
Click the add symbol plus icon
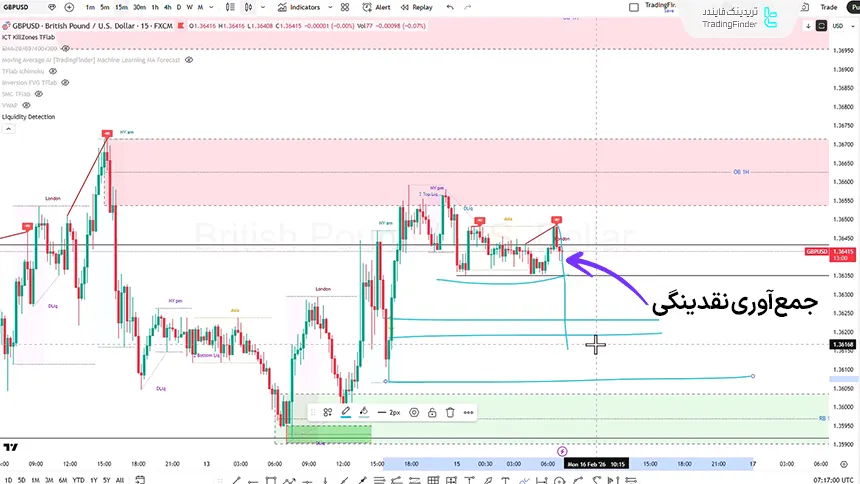(x=68, y=7)
